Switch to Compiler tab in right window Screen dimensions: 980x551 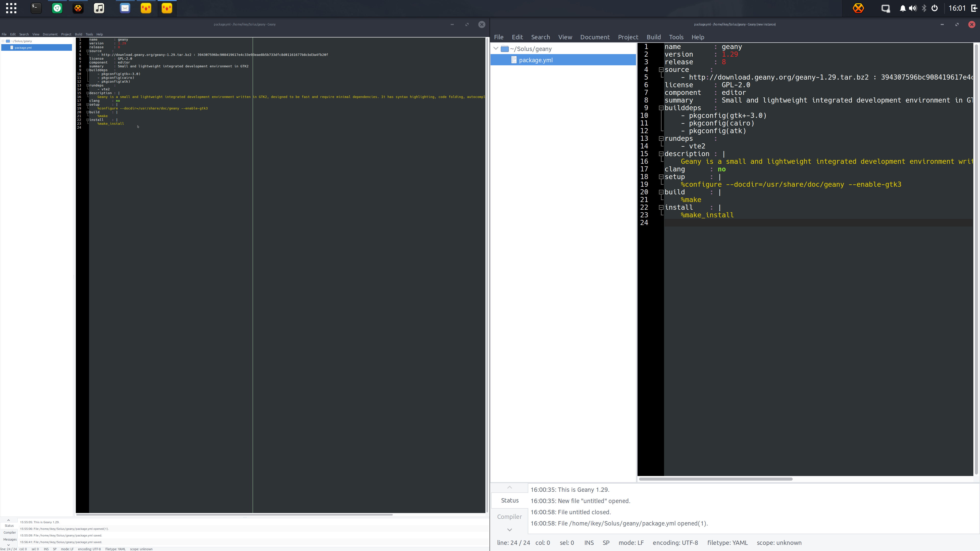[x=509, y=516]
